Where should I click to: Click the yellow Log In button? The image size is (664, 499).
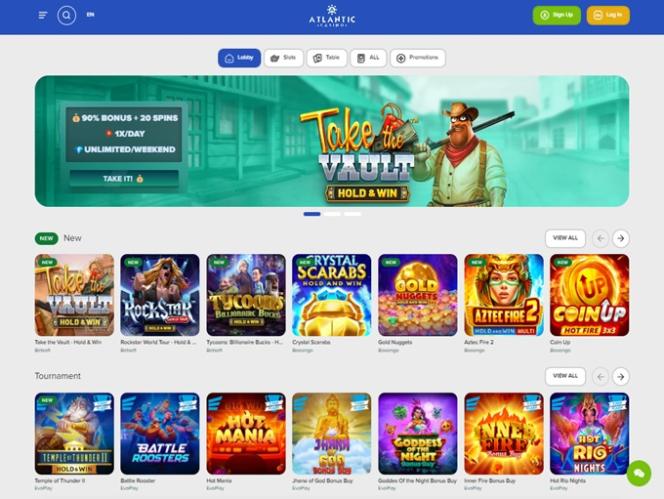coord(608,15)
